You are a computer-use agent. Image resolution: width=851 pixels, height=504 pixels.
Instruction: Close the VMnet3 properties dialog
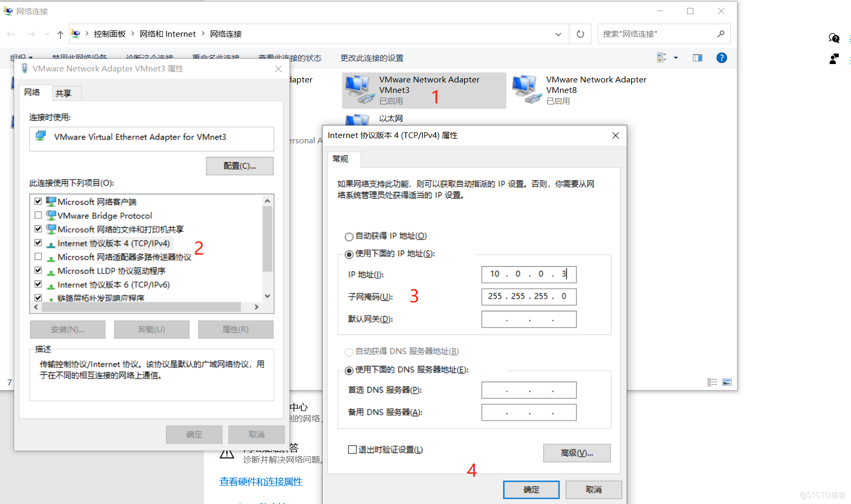(278, 69)
